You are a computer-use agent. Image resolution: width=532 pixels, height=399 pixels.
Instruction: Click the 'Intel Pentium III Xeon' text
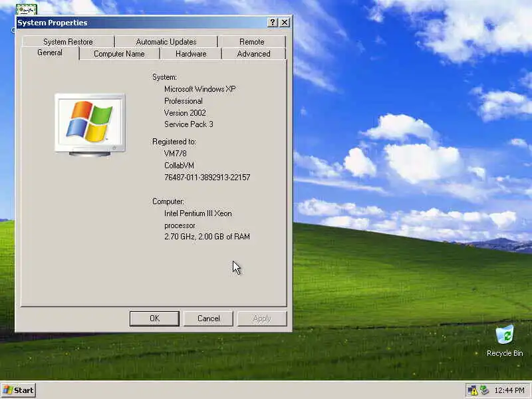(198, 213)
